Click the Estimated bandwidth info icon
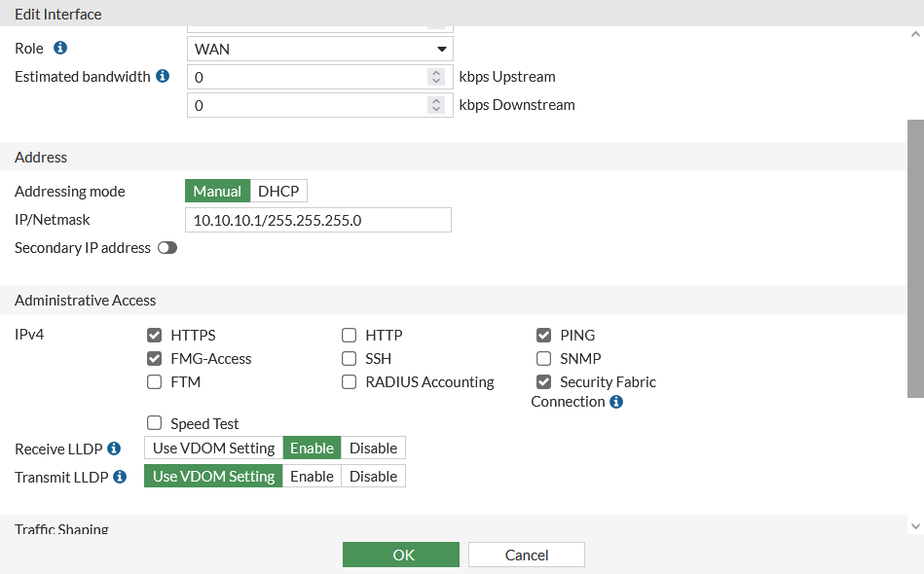The image size is (924, 574). coord(163,76)
